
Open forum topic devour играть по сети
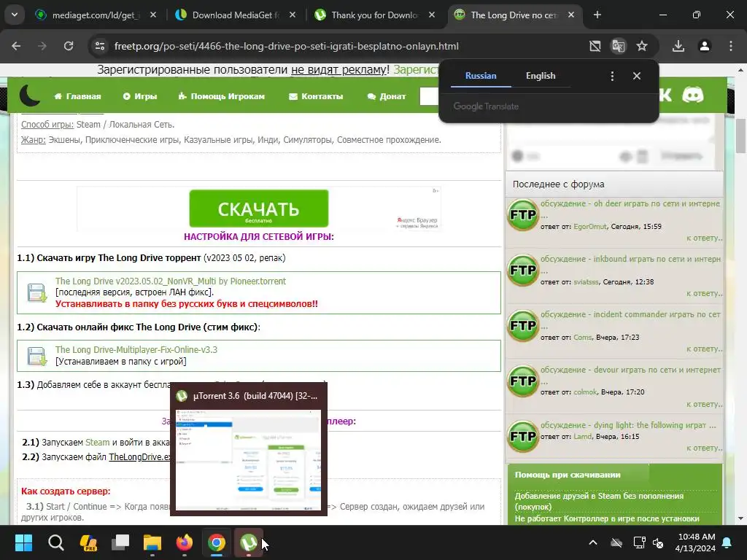(x=630, y=370)
